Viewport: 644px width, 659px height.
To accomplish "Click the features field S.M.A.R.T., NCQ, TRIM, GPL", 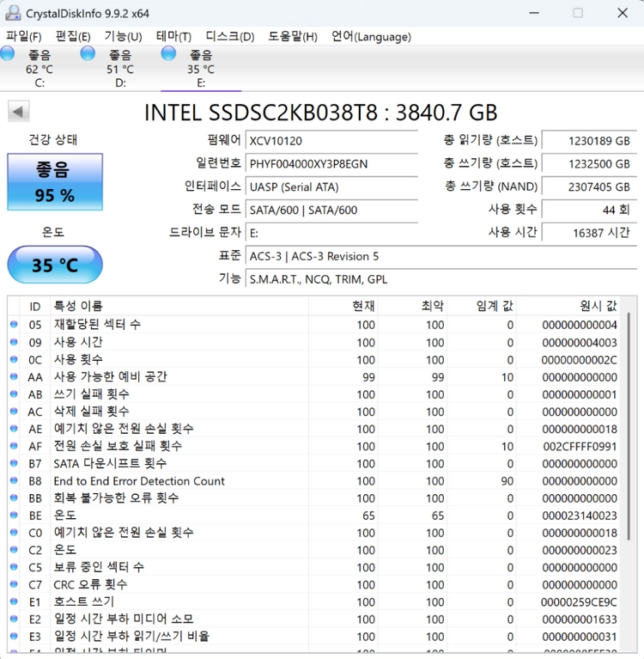I will coord(441,279).
